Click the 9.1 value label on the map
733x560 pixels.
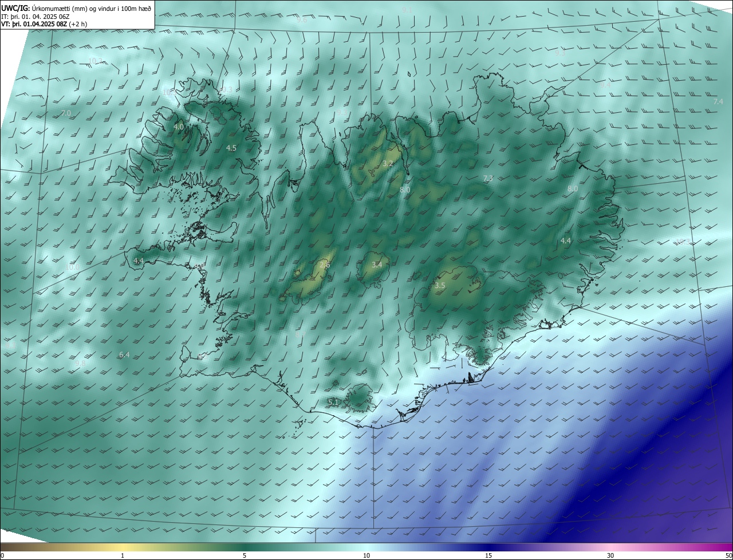[407, 10]
